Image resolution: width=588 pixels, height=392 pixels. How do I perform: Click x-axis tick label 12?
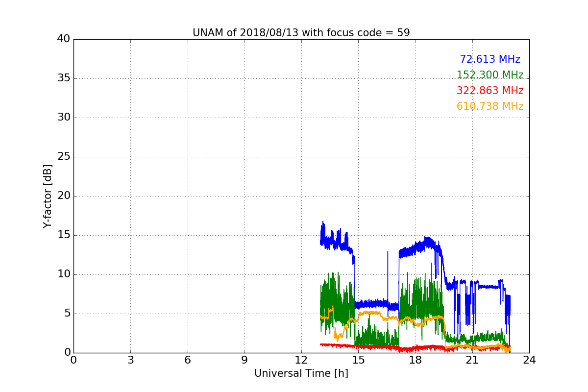301,360
